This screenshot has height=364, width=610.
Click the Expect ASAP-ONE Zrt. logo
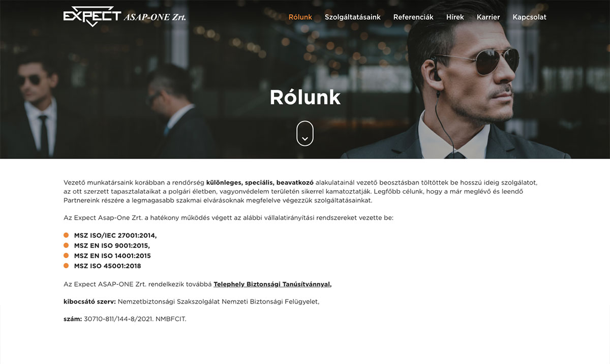point(125,16)
